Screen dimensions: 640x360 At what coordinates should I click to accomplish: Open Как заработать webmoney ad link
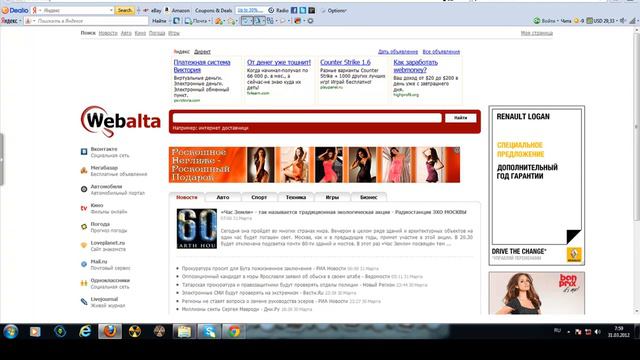point(416,66)
